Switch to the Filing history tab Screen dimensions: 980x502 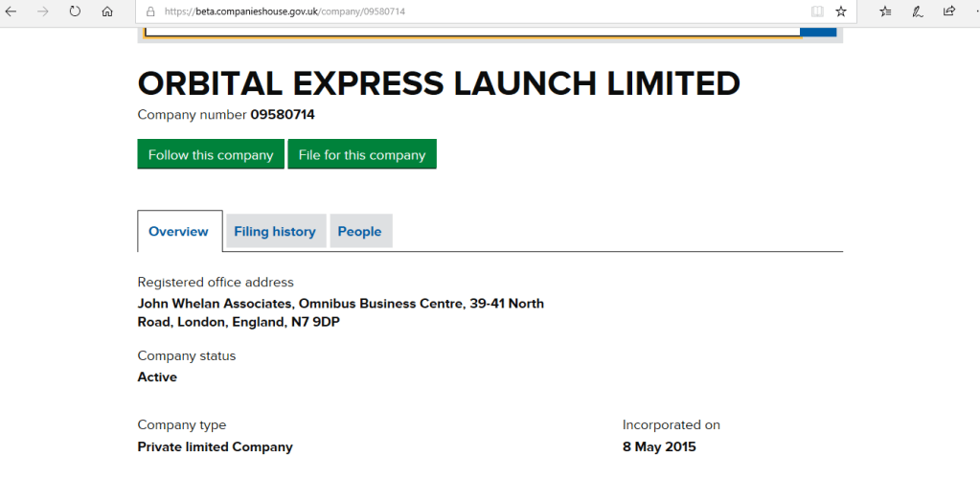tap(275, 232)
